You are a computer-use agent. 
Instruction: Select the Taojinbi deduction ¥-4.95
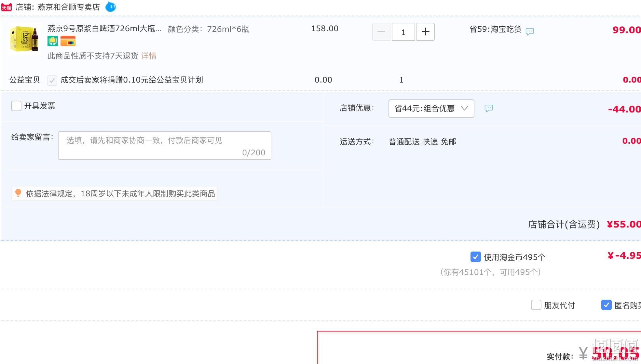(624, 255)
